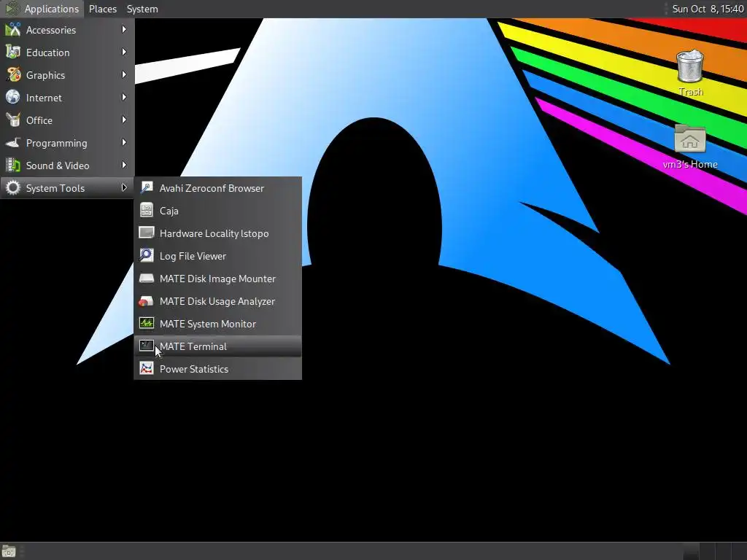The height and width of the screenshot is (560, 747).
Task: Click the Education category icon
Action: pos(13,52)
